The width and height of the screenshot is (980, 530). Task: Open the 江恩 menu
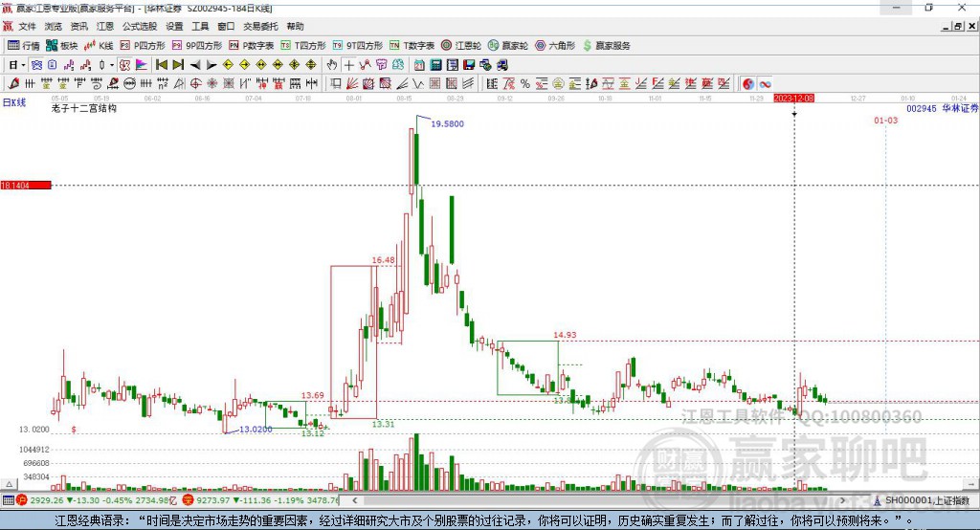(105, 26)
